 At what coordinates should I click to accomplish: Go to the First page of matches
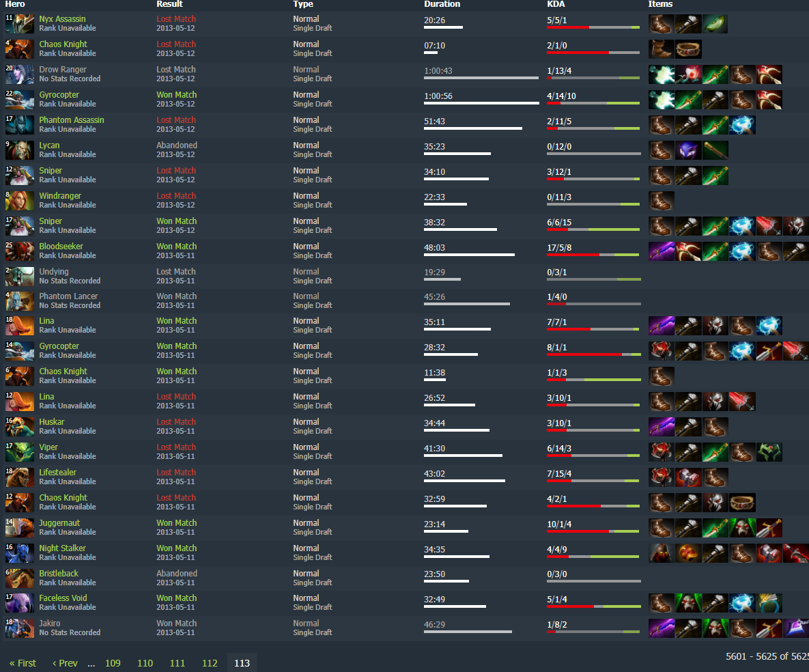(23, 663)
